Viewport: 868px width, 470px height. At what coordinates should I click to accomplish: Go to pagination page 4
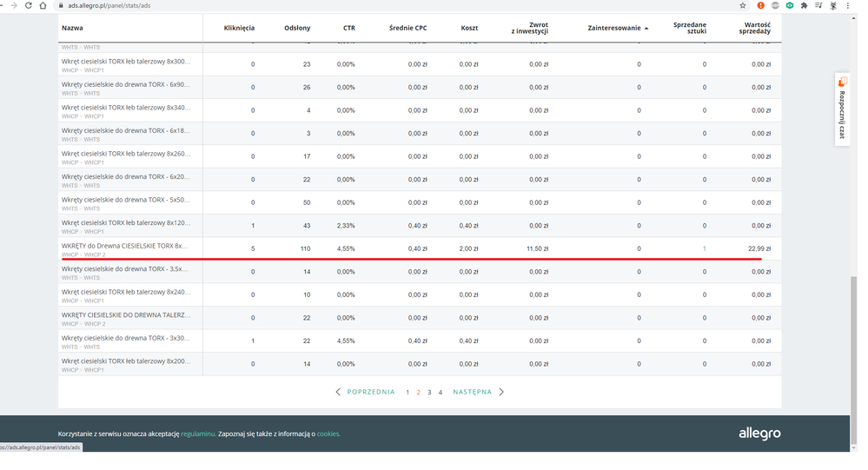point(441,393)
